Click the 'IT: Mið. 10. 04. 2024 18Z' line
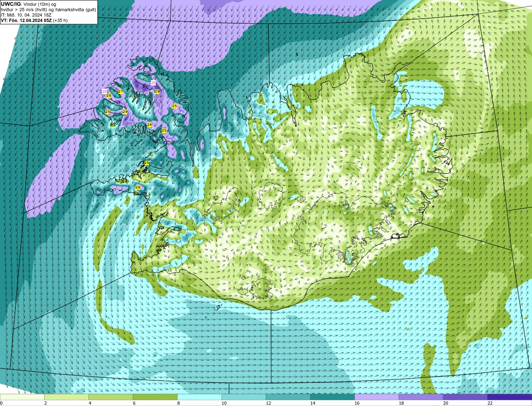Viewport: 532px width, 406px height. click(x=26, y=15)
